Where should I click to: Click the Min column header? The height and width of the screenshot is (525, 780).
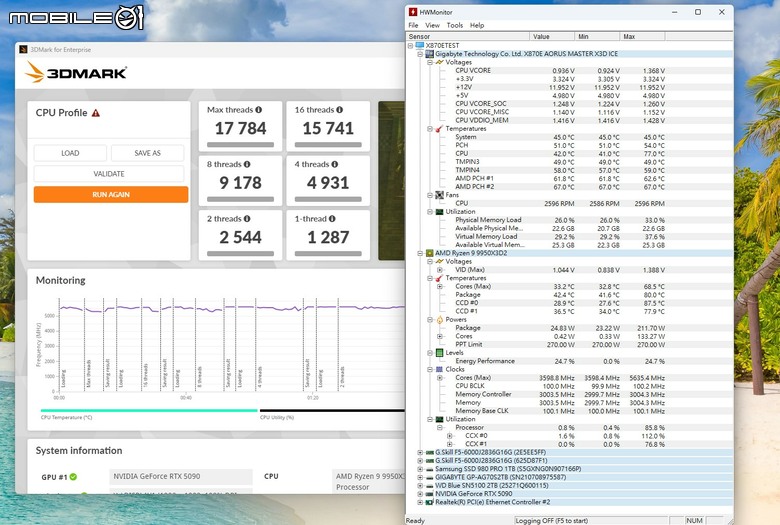coord(597,36)
